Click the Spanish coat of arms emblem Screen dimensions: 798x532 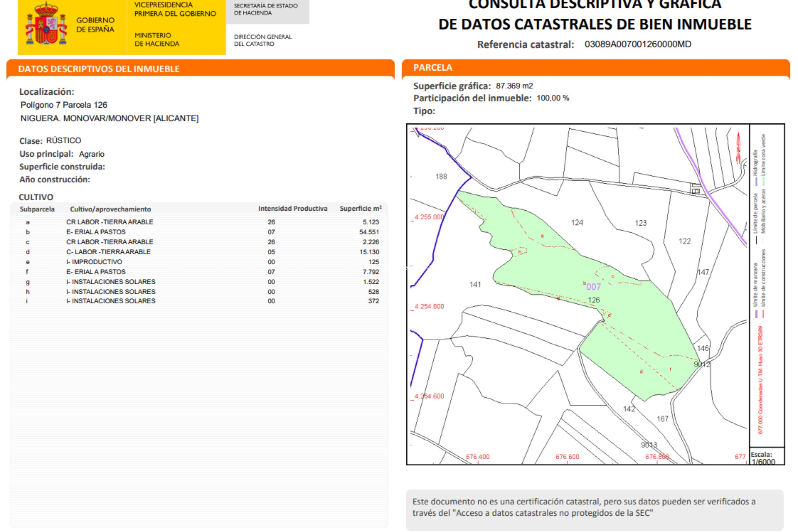pyautogui.click(x=46, y=26)
